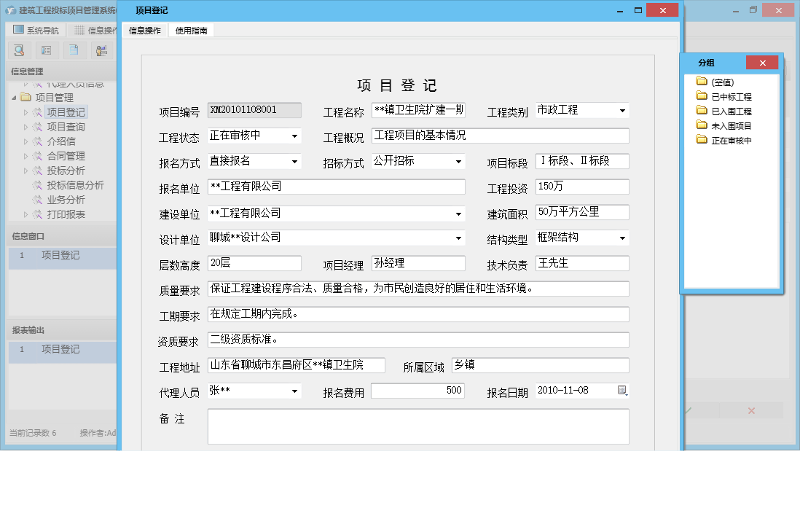The image size is (800, 532).
Task: Switch to the 使用指南 tab
Action: click(190, 31)
